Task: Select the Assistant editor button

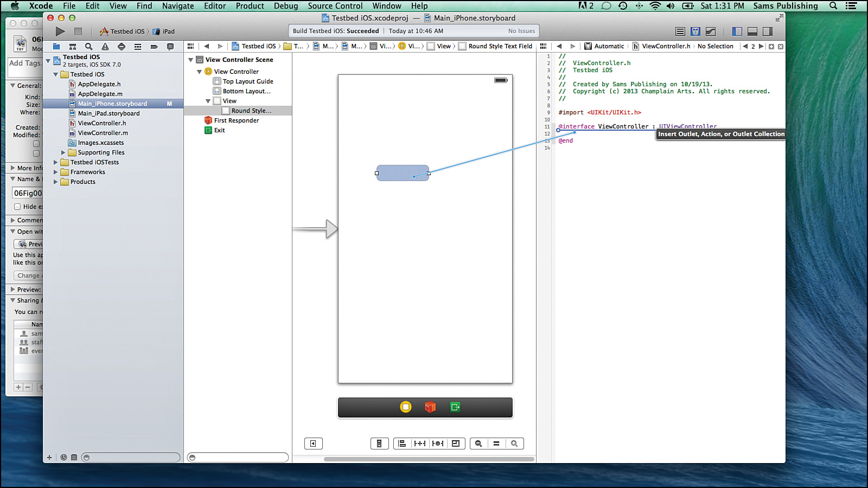Action: click(695, 31)
